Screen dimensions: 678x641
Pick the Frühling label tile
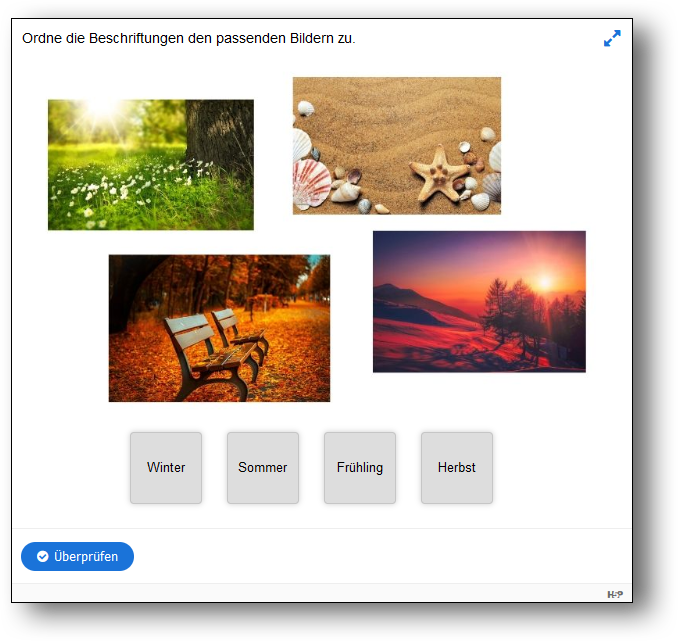[360, 468]
